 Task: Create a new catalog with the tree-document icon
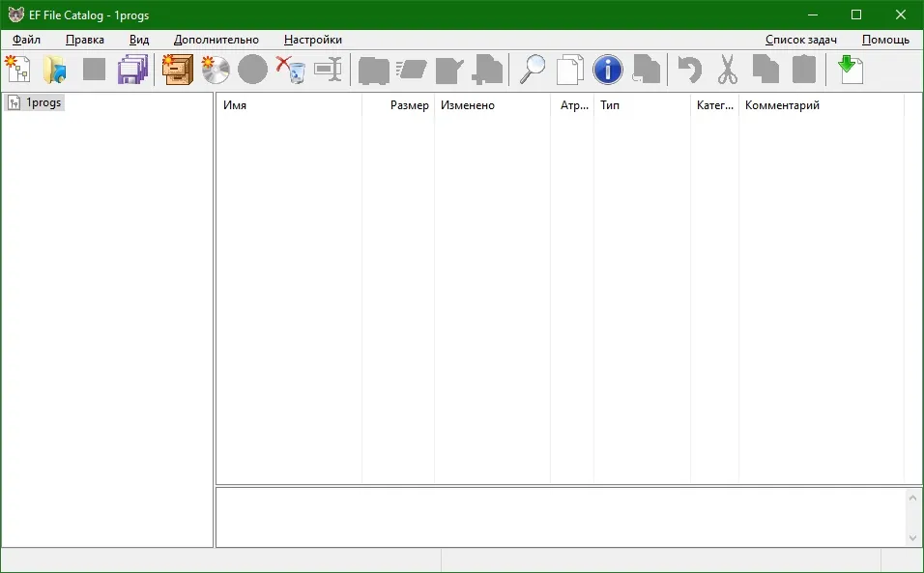point(18,70)
